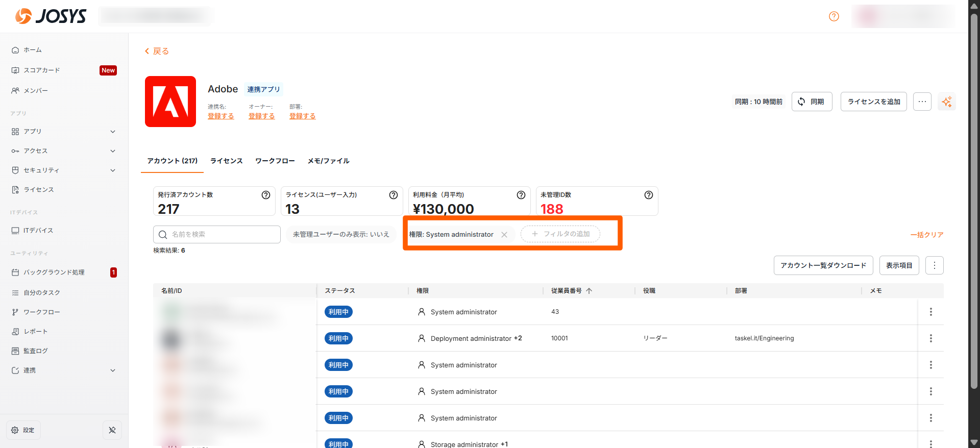
Task: Click the help icon in top header
Action: pos(834,16)
